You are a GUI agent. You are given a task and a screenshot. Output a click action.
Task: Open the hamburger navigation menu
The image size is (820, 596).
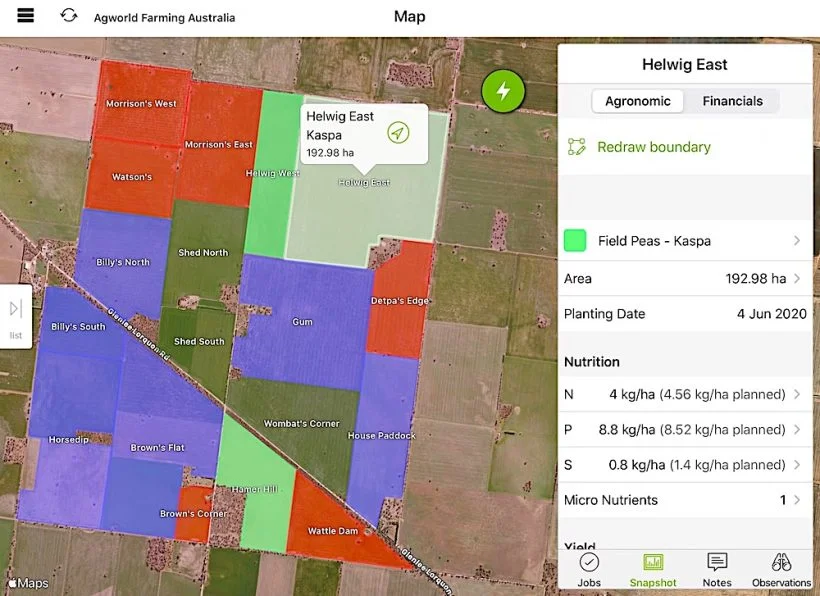25,15
